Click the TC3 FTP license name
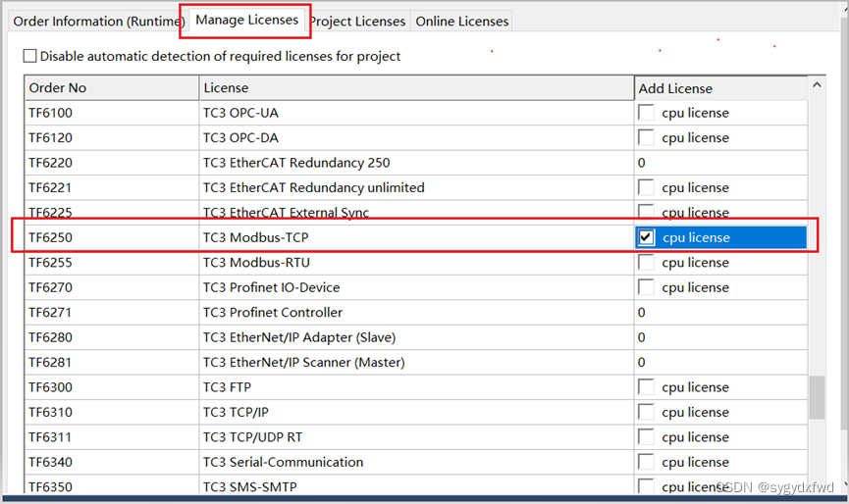The width and height of the screenshot is (849, 504). click(227, 386)
